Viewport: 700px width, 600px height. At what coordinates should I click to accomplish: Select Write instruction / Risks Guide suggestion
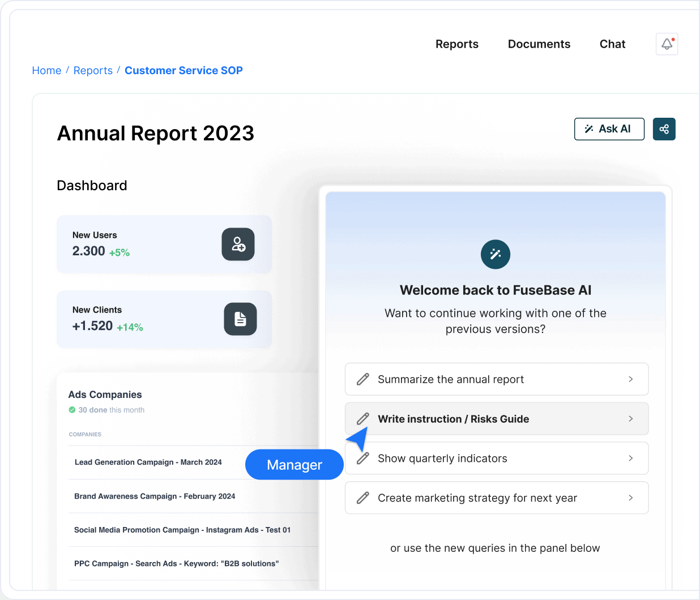click(497, 419)
